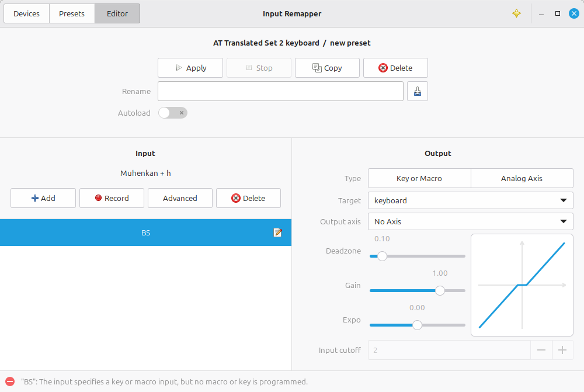Select the Analog Axis output type
This screenshot has width=584, height=392.
tap(522, 178)
